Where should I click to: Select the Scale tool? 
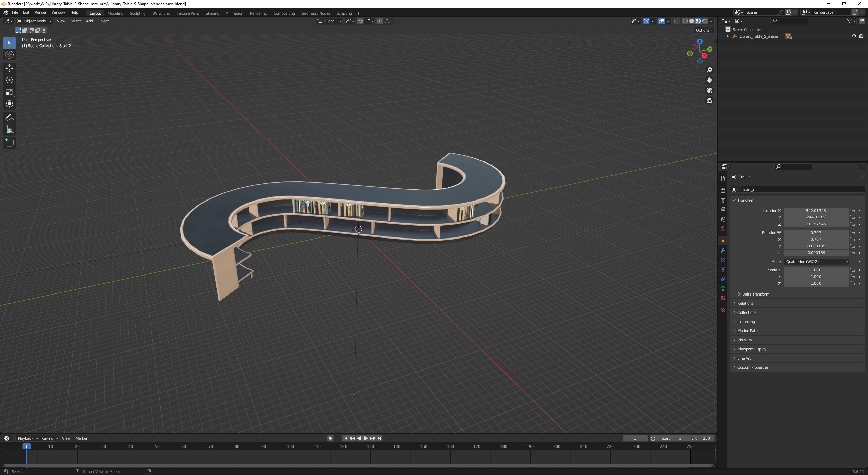coord(9,92)
